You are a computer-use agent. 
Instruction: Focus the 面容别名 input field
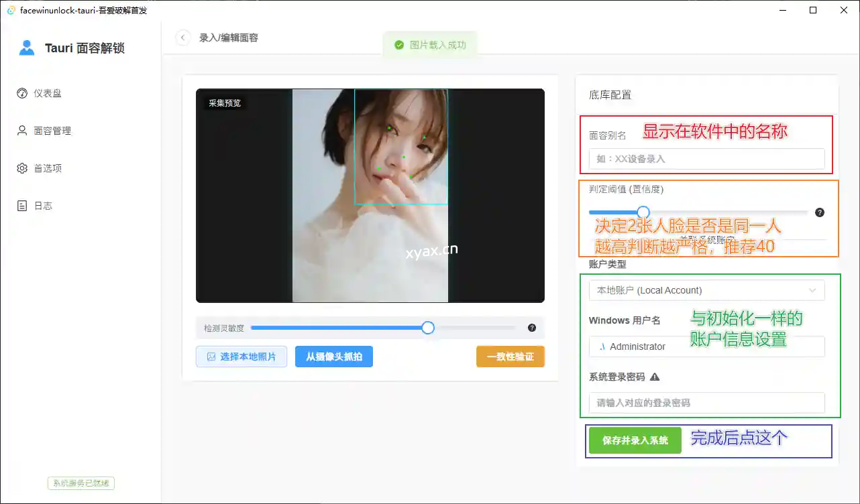coord(706,159)
